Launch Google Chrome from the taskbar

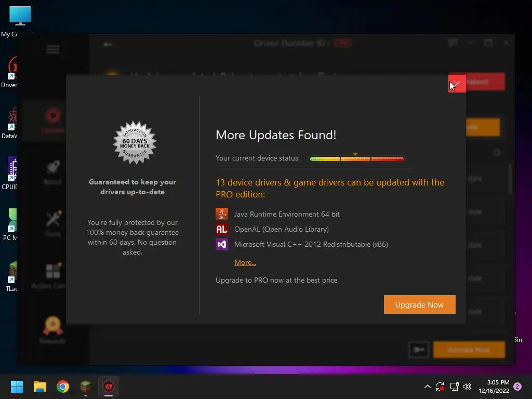click(x=63, y=387)
